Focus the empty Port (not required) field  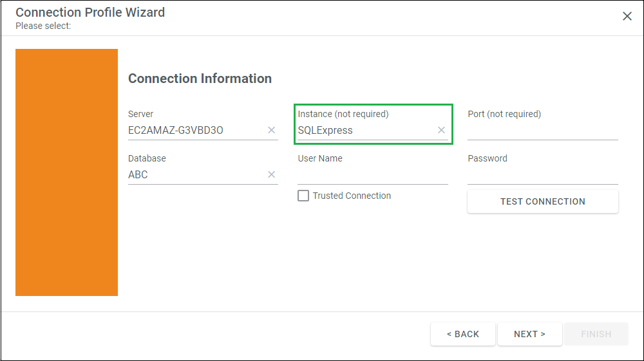542,131
